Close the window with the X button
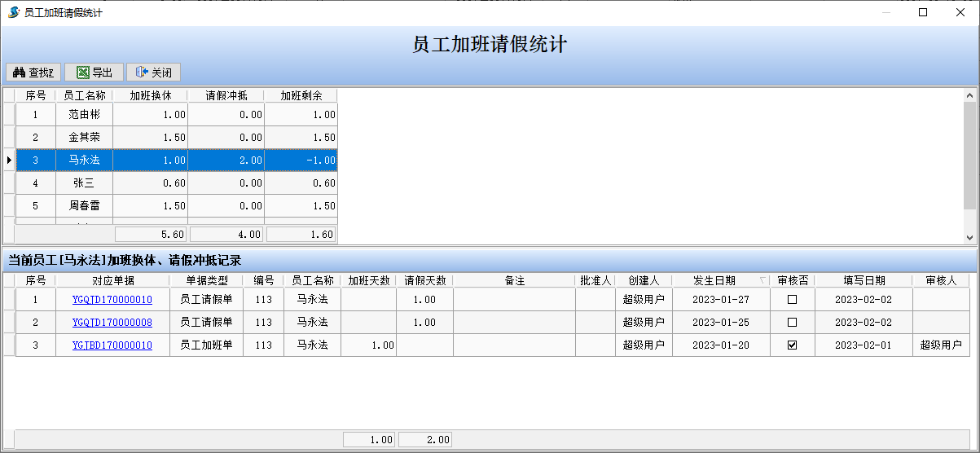 tap(960, 13)
